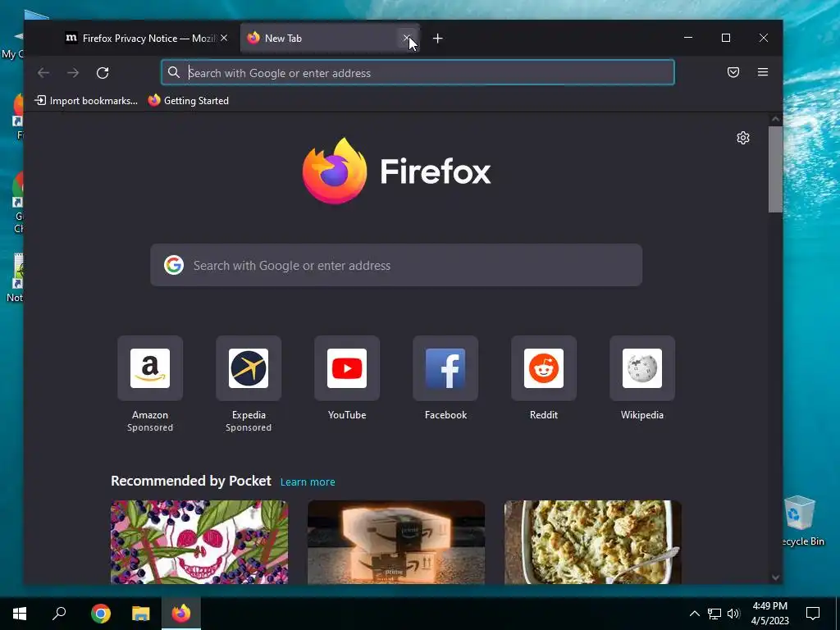Open volume control tray icon
The height and width of the screenshot is (630, 840).
pyautogui.click(x=733, y=614)
